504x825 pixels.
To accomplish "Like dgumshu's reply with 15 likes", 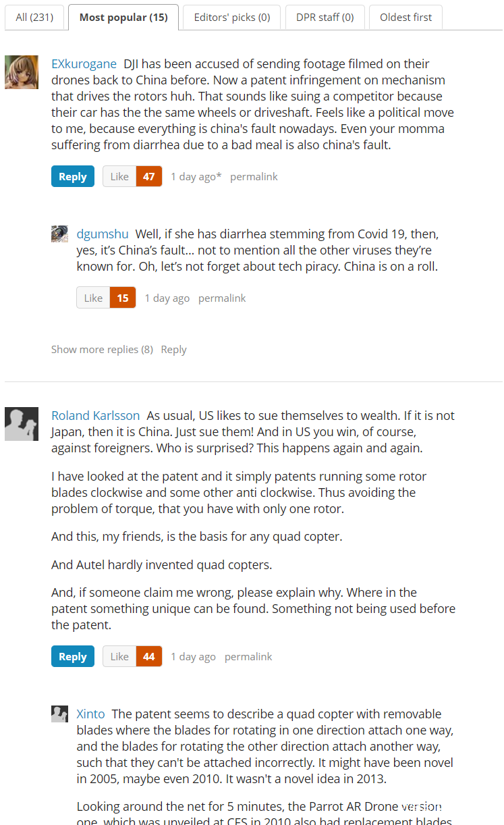I will [93, 298].
